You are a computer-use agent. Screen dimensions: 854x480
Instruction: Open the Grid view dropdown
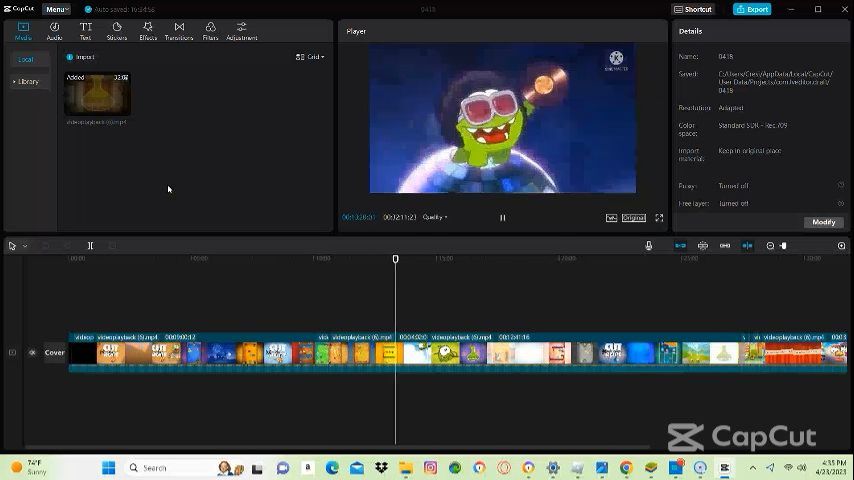310,57
